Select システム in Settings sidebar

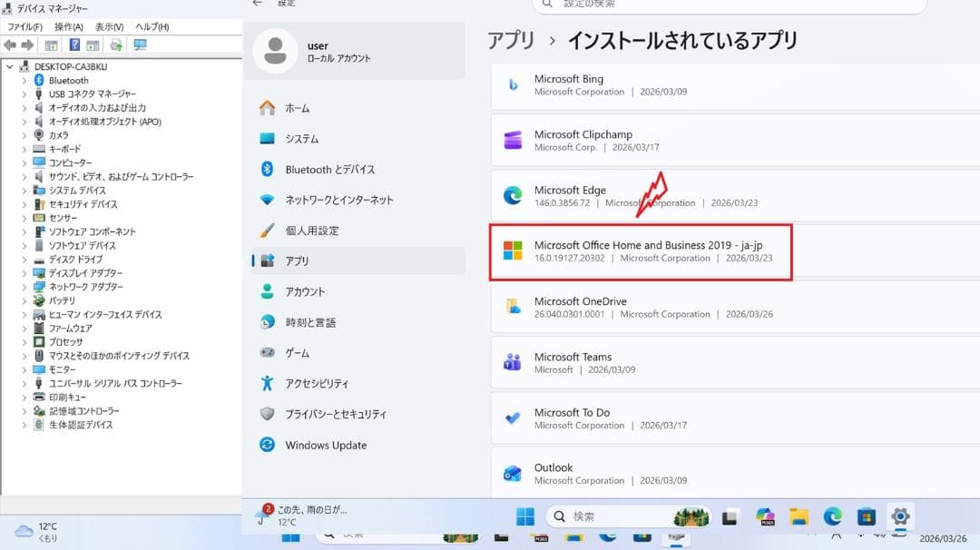[358, 139]
